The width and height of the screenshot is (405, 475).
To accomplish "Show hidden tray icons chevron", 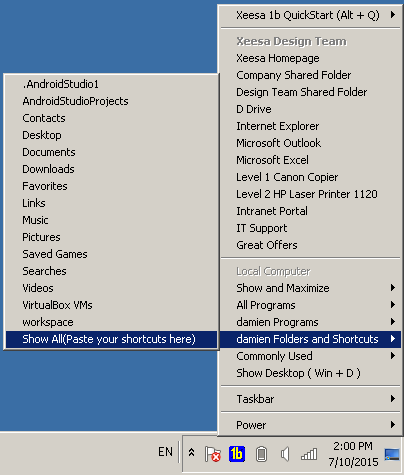I will click(191, 452).
